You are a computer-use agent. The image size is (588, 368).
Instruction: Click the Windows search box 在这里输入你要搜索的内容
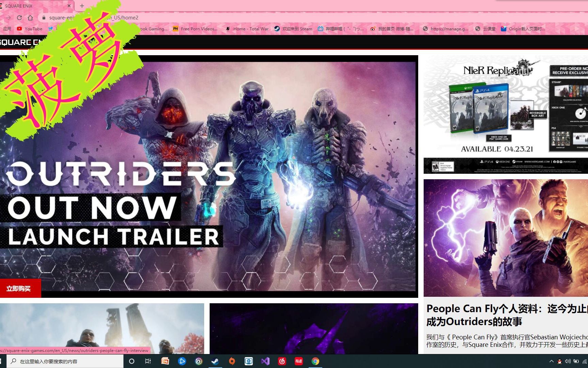(65, 361)
